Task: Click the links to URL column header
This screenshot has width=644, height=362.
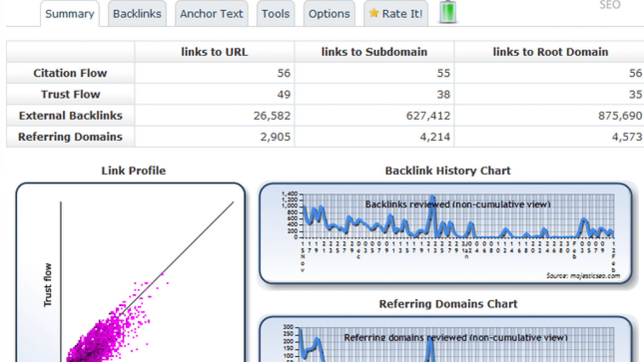Action: tap(214, 52)
